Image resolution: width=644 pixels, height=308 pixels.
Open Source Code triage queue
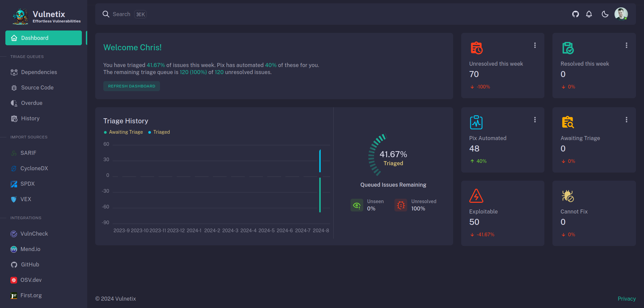point(44,87)
